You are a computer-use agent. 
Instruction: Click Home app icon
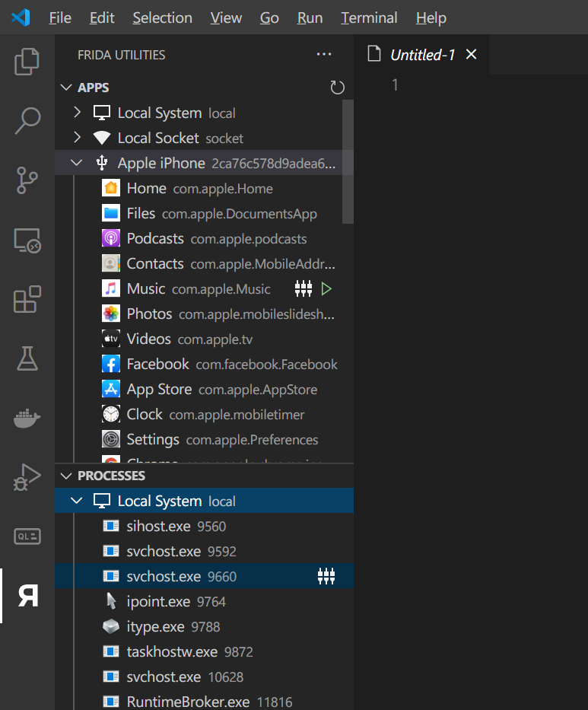(x=111, y=188)
